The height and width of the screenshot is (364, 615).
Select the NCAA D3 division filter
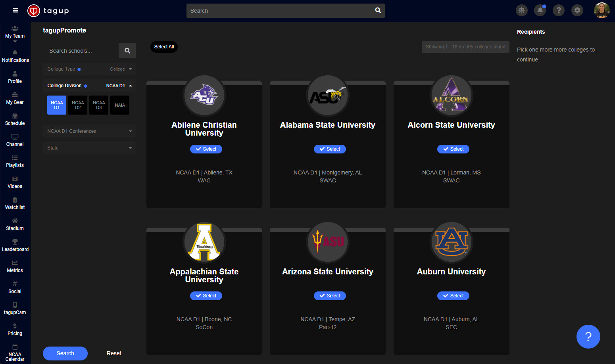coord(99,105)
